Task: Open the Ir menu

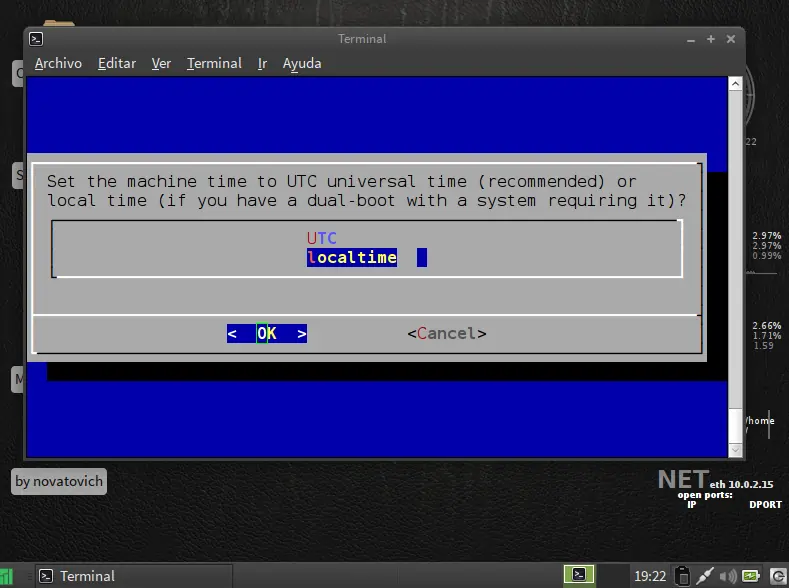Action: [262, 63]
